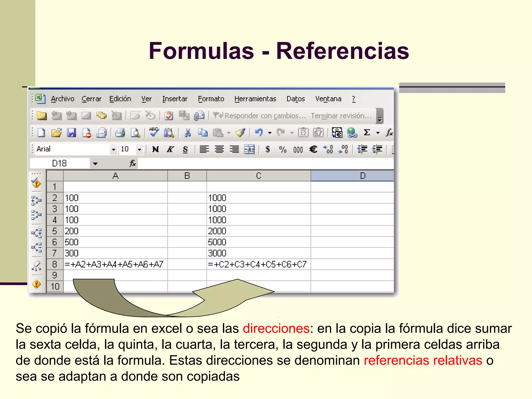532x399 pixels.
Task: Open the Ventana menu
Action: [x=328, y=99]
